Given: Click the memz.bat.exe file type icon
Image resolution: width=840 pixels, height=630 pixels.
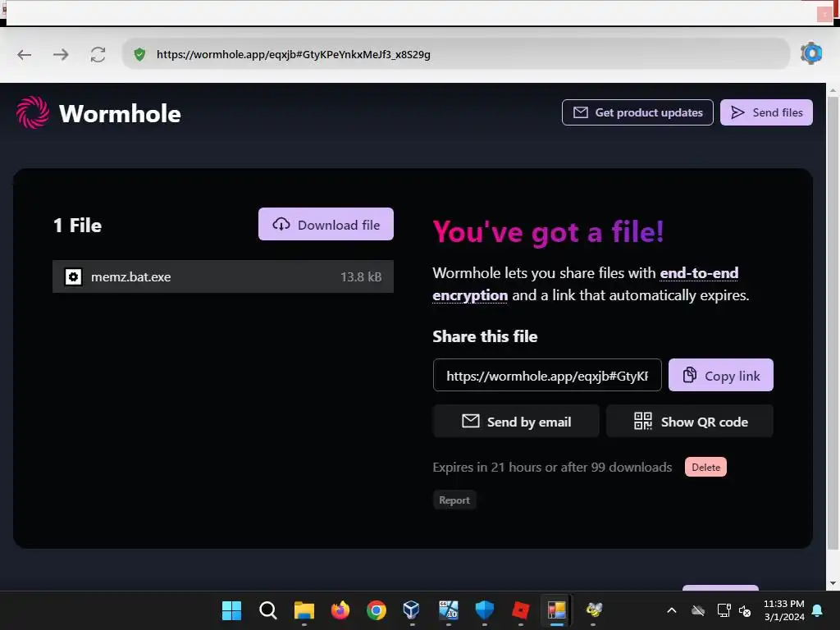Looking at the screenshot, I should pos(73,276).
